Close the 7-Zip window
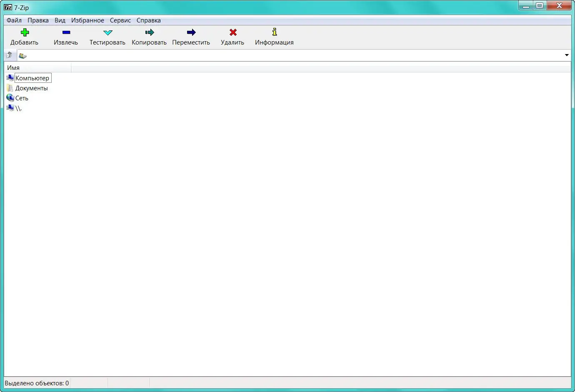 coord(559,6)
